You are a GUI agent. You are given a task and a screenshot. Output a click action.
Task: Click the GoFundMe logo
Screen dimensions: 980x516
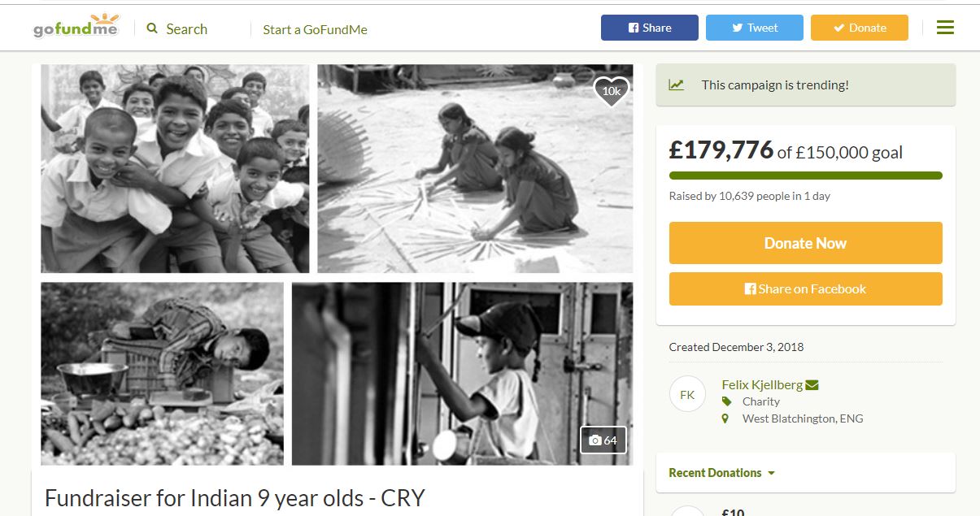[x=76, y=26]
